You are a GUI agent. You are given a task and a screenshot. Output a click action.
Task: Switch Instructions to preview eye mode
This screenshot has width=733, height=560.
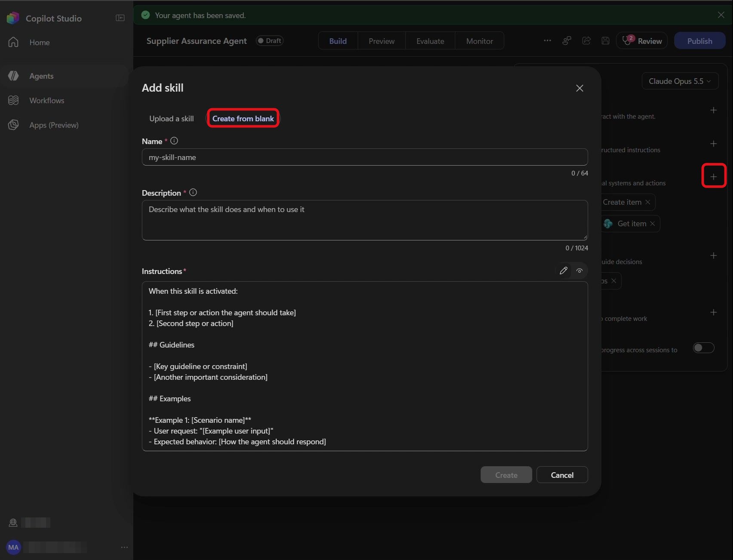pyautogui.click(x=579, y=271)
